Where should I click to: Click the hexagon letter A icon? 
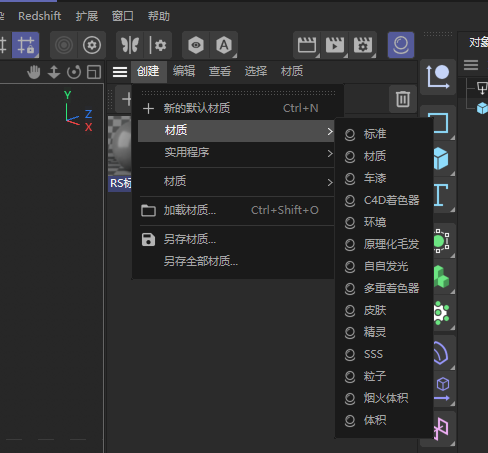[x=224, y=45]
